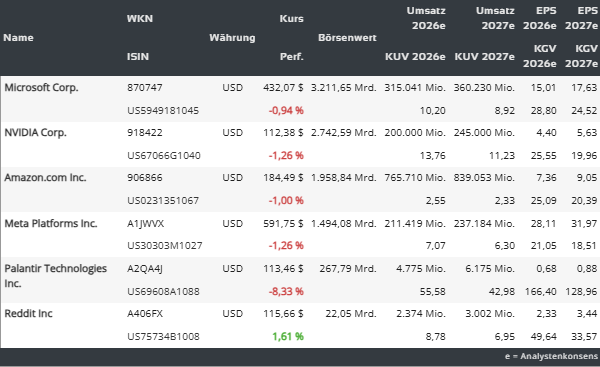The height and width of the screenshot is (367, 600).
Task: Click Microsoft revenue 315.041 Mio.
Action: pos(415,88)
